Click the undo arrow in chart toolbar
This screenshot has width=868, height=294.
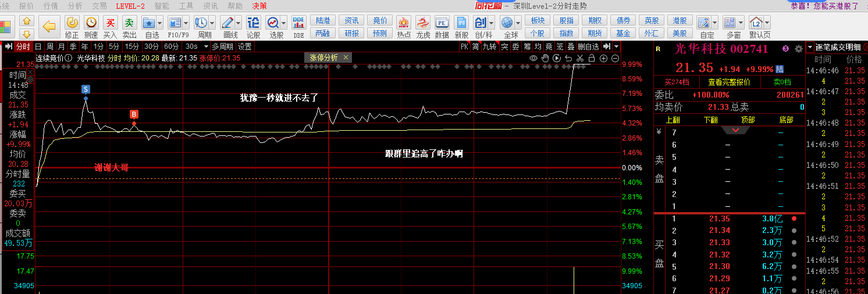point(568,58)
